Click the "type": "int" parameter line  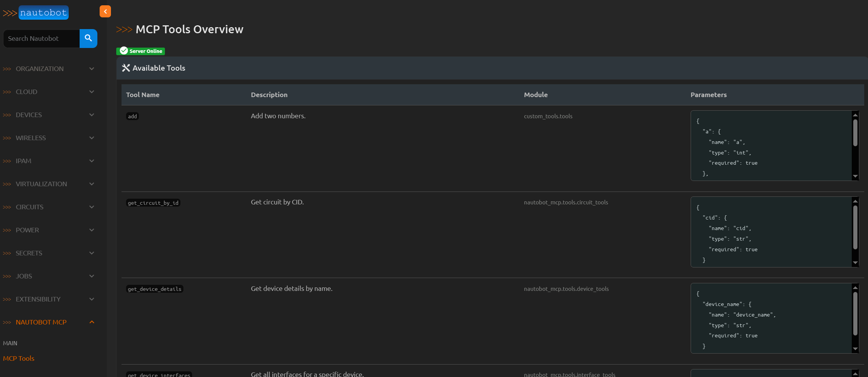pyautogui.click(x=730, y=153)
